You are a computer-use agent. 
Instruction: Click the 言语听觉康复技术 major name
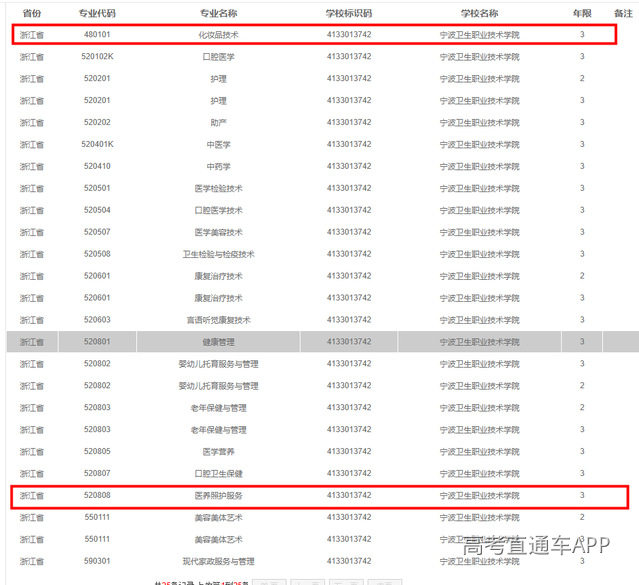[x=217, y=321]
